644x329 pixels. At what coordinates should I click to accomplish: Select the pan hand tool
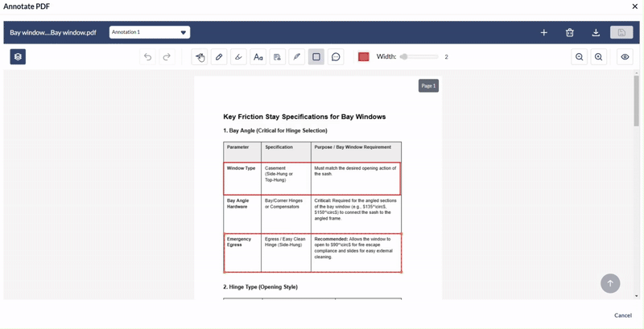200,57
